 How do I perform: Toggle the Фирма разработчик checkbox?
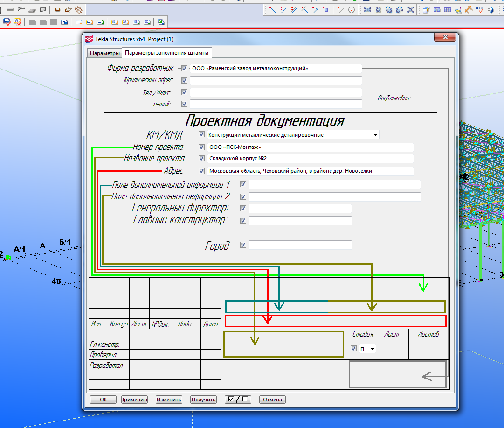click(x=184, y=69)
